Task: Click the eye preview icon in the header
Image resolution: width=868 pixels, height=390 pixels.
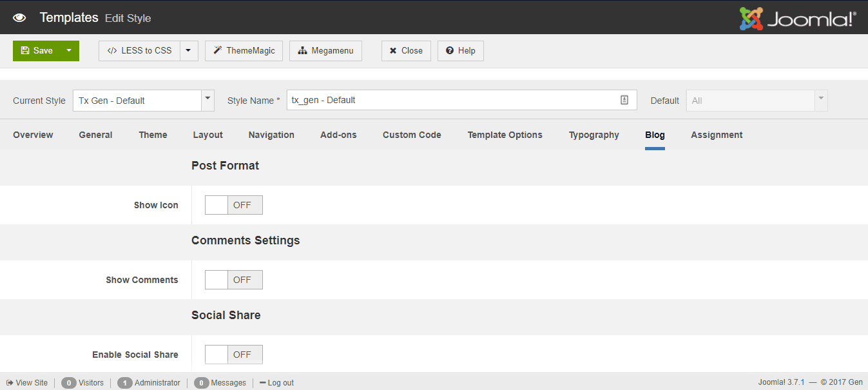Action: click(19, 17)
